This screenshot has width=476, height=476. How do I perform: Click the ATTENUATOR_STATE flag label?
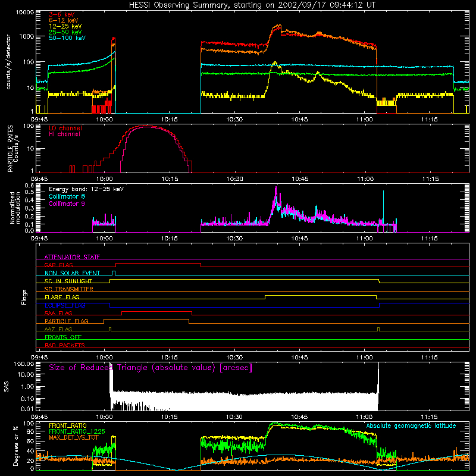[72, 257]
